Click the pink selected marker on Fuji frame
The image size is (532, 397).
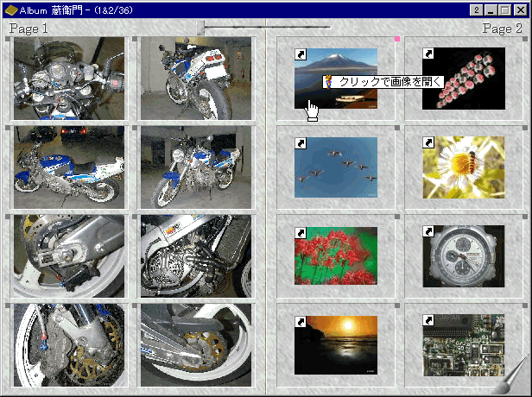[x=397, y=39]
